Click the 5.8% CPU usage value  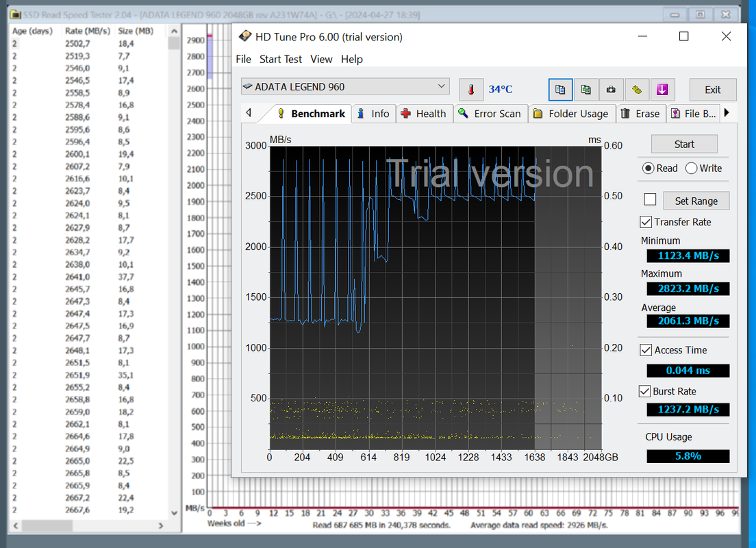click(688, 456)
